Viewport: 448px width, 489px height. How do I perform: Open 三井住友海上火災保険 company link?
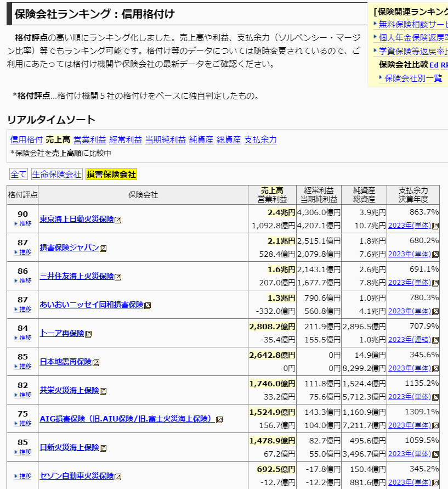(x=77, y=276)
